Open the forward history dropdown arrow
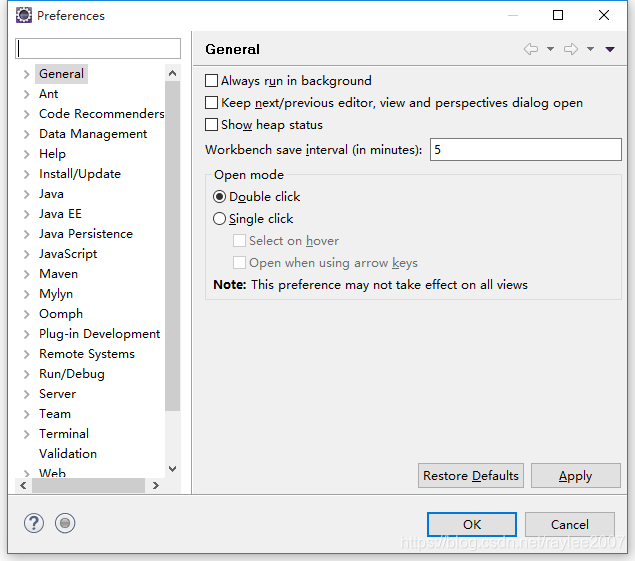 590,49
